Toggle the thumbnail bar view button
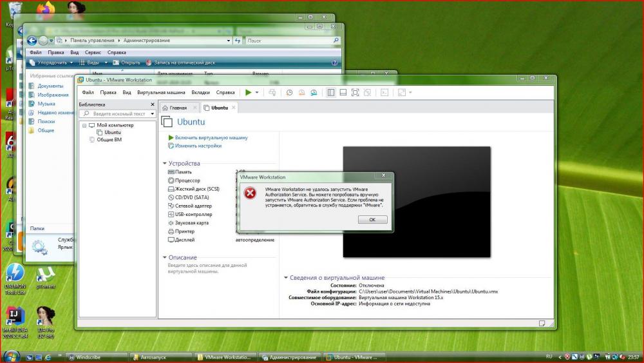Image resolution: width=644 pixels, height=363 pixels. 343,93
